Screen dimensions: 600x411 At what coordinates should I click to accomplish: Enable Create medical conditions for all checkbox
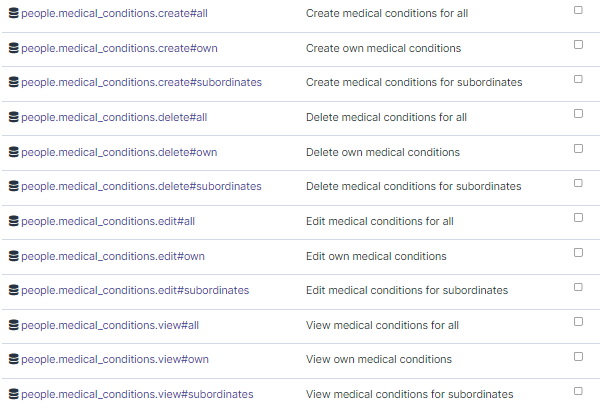point(578,10)
